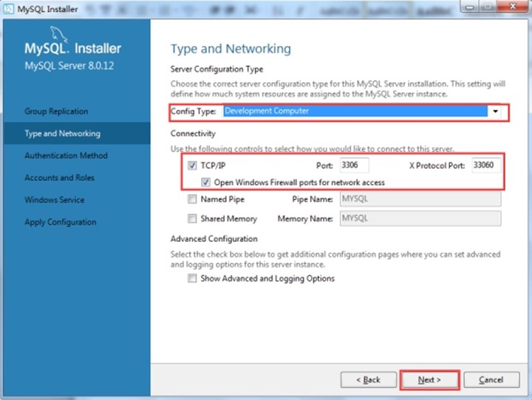
Task: Click the MySQL Server 8.0.12 text
Action: pyautogui.click(x=69, y=66)
